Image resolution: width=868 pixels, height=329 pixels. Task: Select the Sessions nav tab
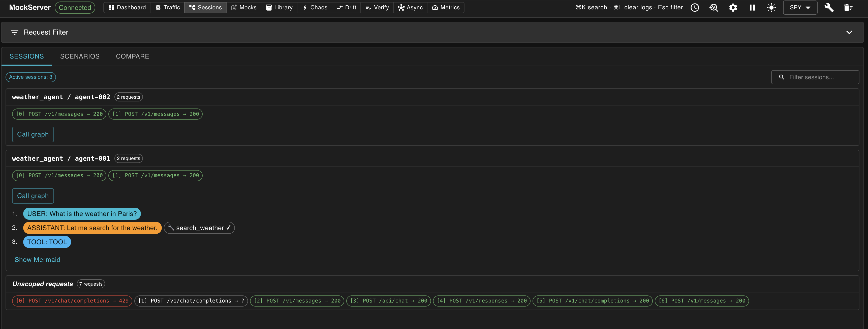(205, 7)
